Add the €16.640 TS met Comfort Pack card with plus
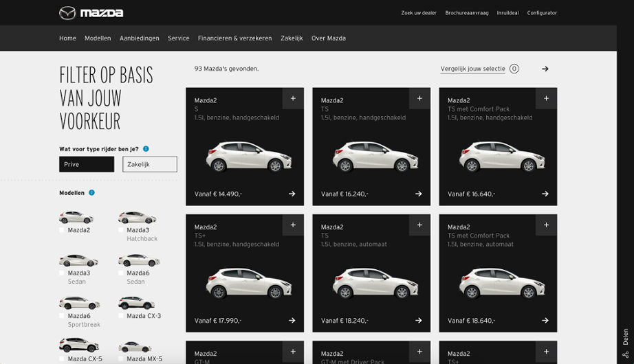Screen dimensions: 634x364 pyautogui.click(x=546, y=98)
